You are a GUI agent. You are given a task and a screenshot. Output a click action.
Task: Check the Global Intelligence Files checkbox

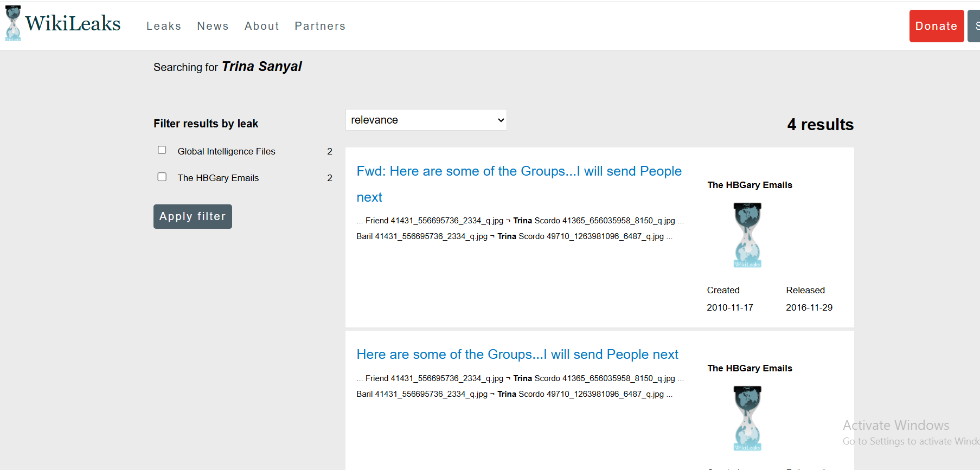162,150
